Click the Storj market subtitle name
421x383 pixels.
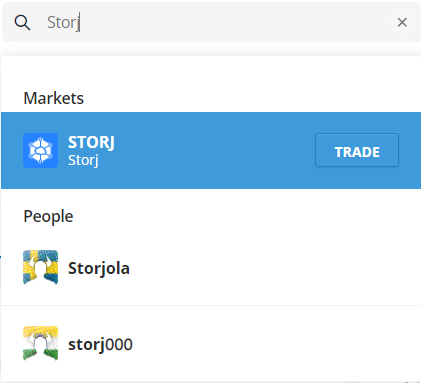pos(83,160)
